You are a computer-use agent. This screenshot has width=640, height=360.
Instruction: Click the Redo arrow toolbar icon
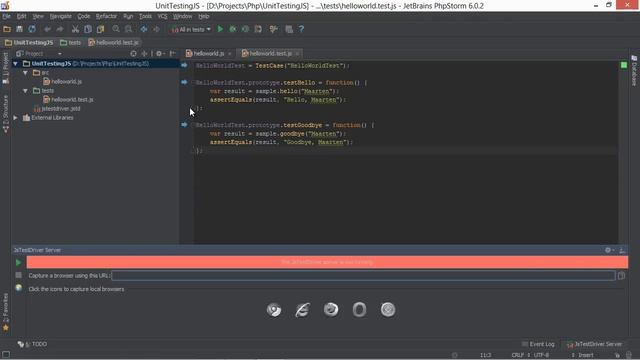point(60,29)
